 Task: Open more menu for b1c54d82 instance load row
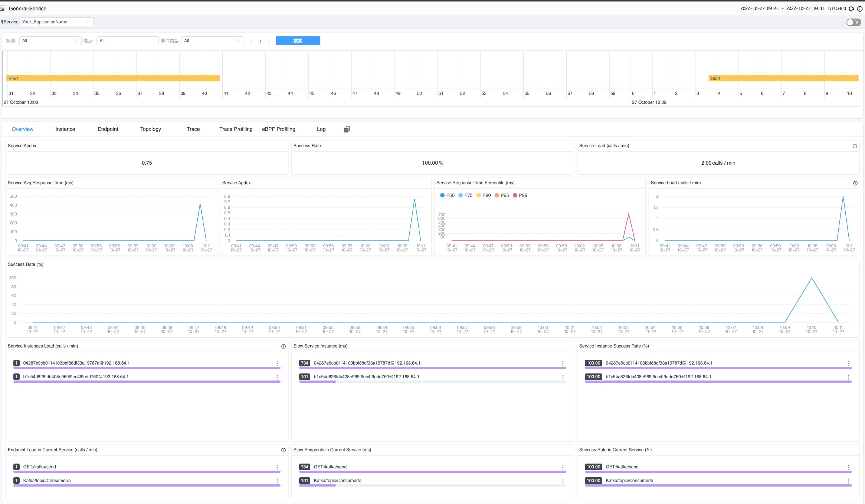277,377
